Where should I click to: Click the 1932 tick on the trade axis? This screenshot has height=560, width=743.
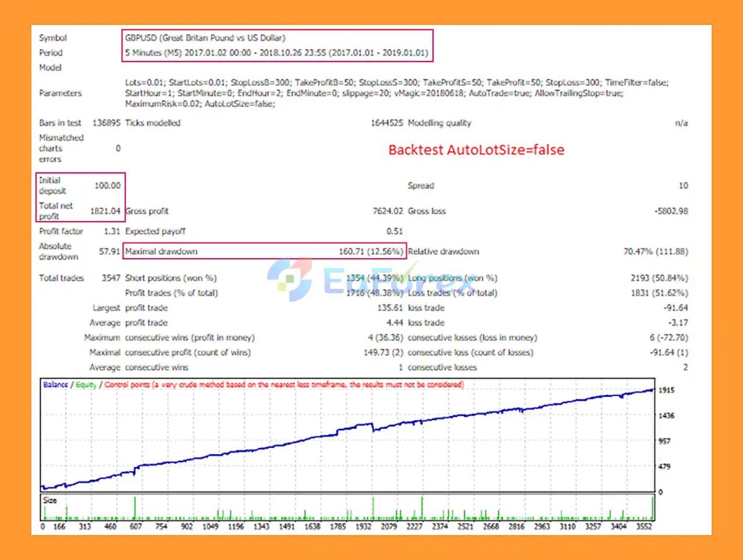point(363,527)
